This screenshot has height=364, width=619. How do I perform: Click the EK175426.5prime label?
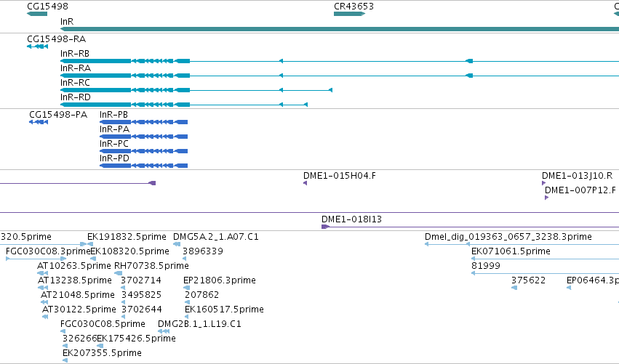[136, 339]
